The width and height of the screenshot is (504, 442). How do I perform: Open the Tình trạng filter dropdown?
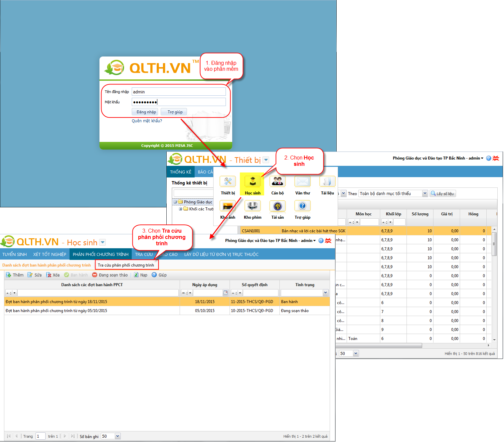click(325, 293)
